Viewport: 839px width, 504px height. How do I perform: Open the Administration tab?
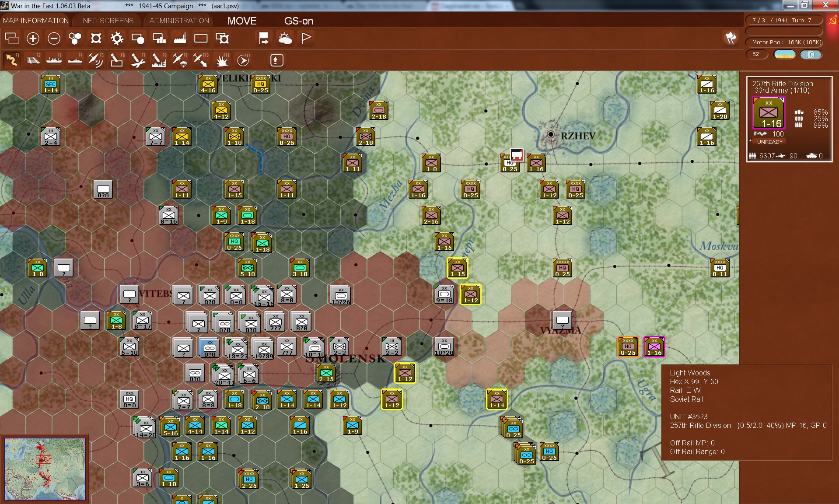pyautogui.click(x=179, y=21)
